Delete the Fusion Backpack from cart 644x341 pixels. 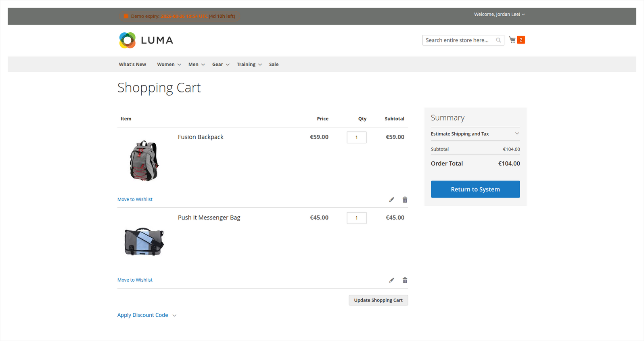[405, 200]
